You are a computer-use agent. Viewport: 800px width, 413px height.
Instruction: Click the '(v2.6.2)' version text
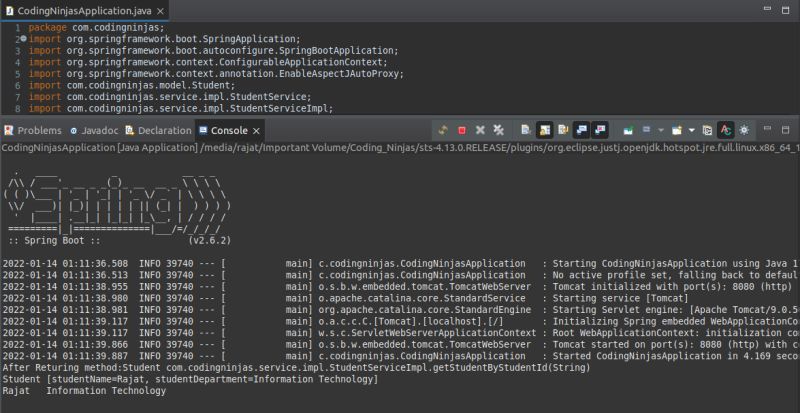click(x=210, y=240)
